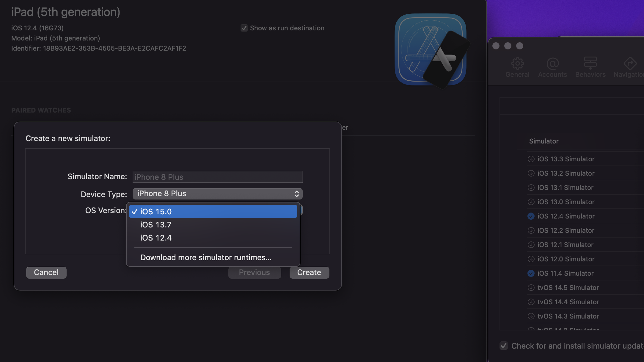Screen dimensions: 644x362
Task: Download tvOS 14.3 Simulator via arrow icon
Action: click(531, 316)
